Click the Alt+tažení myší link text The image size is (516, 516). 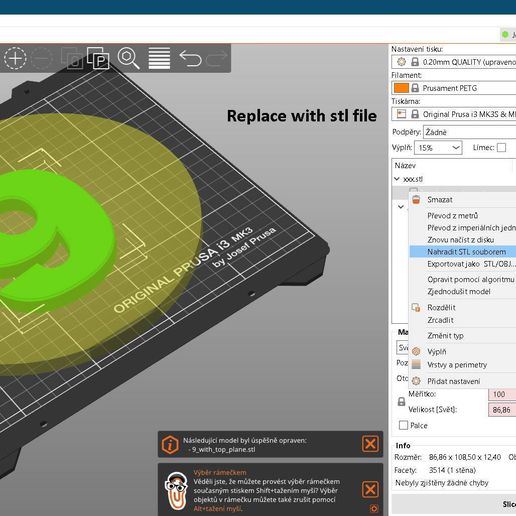(x=218, y=509)
